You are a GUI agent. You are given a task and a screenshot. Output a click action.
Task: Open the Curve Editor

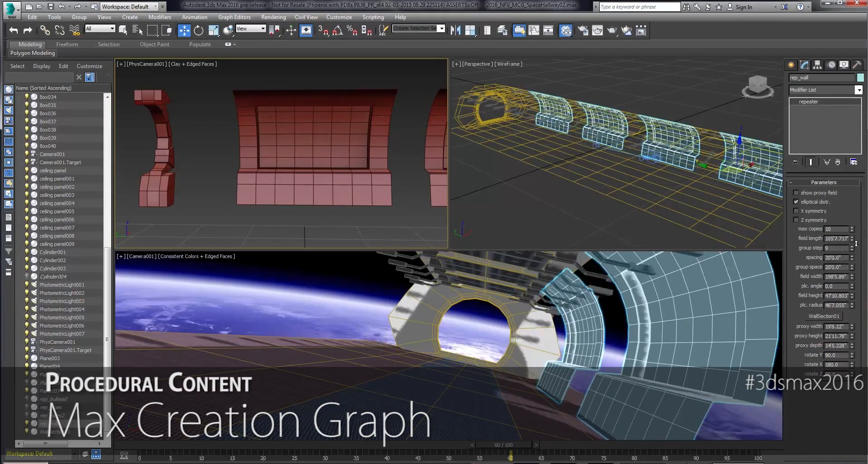click(x=535, y=30)
